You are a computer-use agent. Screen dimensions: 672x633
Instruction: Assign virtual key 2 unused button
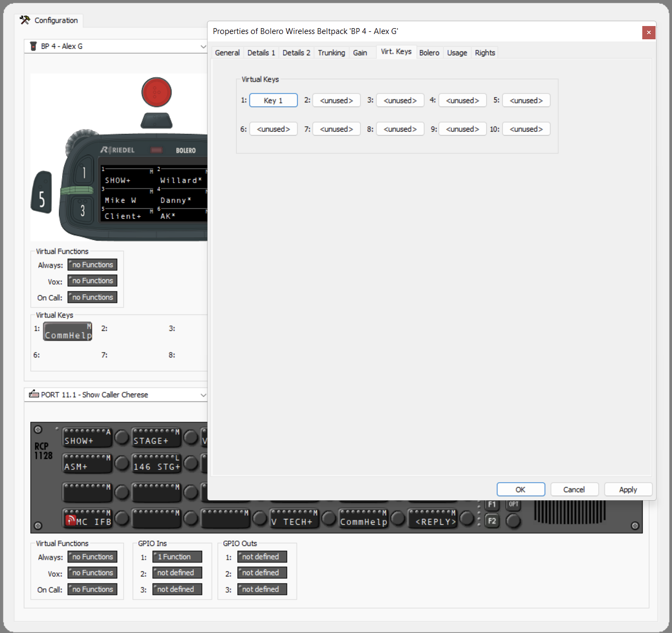pyautogui.click(x=337, y=100)
